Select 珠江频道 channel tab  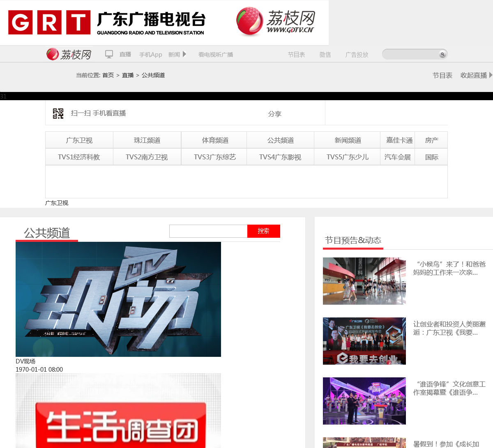(147, 140)
